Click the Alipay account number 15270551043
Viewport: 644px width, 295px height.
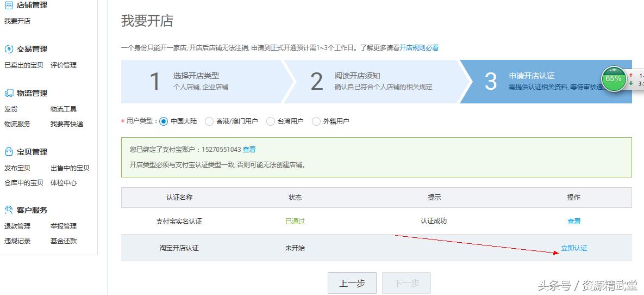tap(221, 150)
